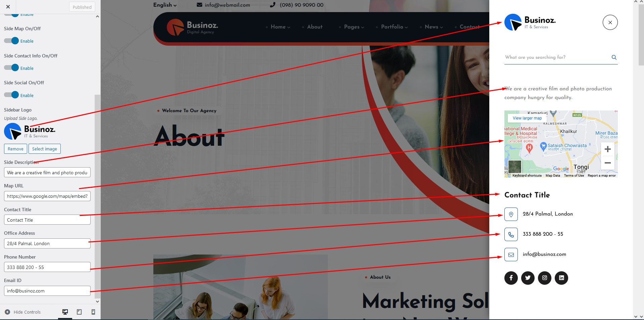Click the search magnifier icon in sidebar
Image resolution: width=644 pixels, height=320 pixels.
614,57
